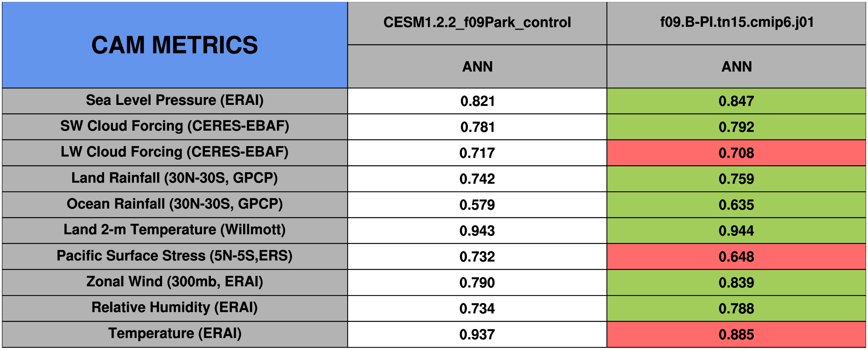
Task: Select the Pacific Surface Stress (5N-5S,ERS) label
Action: click(x=175, y=256)
